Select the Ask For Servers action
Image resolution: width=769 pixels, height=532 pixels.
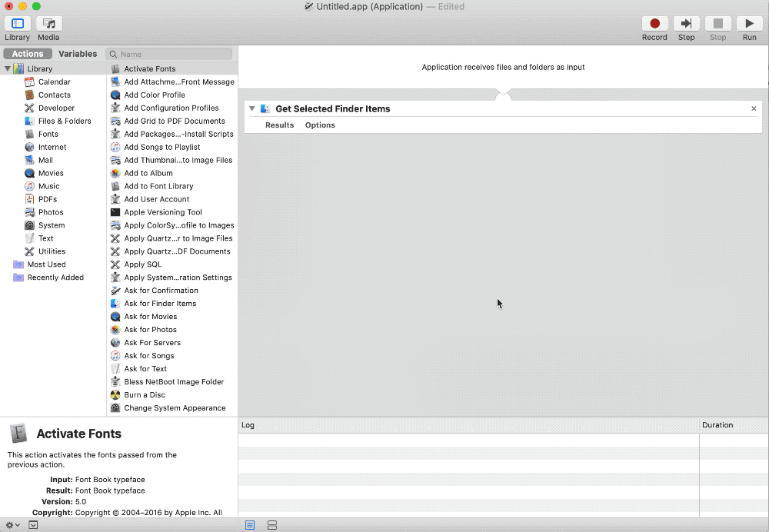[x=172, y=343]
